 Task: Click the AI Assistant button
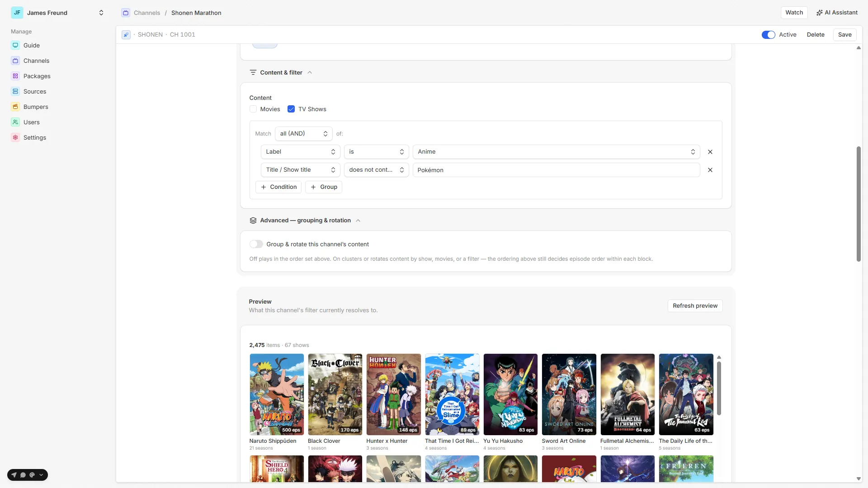837,13
